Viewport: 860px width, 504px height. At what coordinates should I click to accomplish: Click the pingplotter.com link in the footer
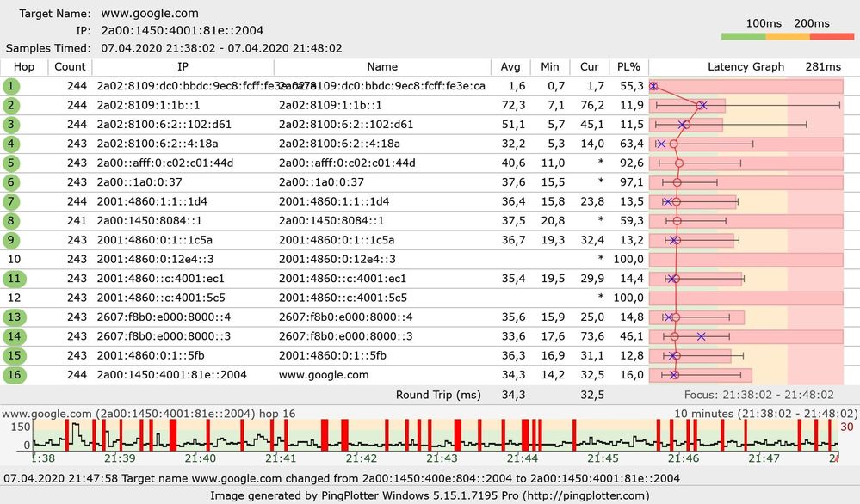tap(585, 495)
